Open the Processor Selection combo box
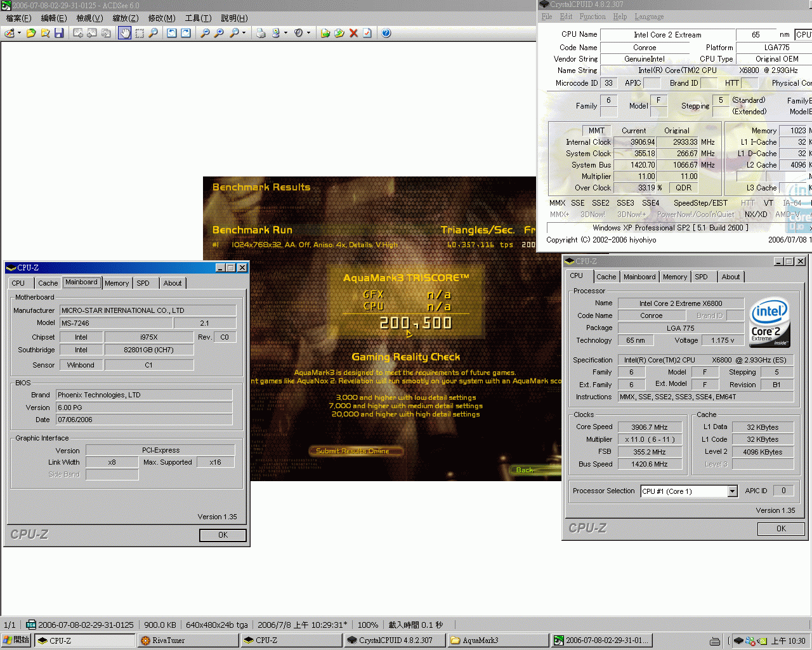The height and width of the screenshot is (650, 812). (689, 491)
